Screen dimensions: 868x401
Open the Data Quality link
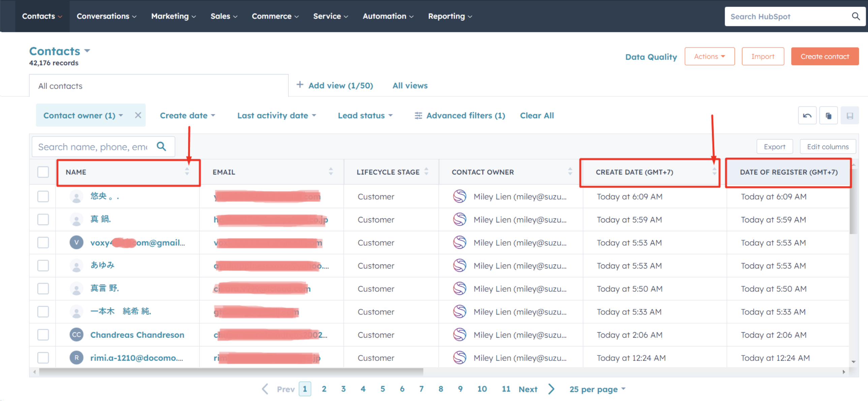(651, 57)
